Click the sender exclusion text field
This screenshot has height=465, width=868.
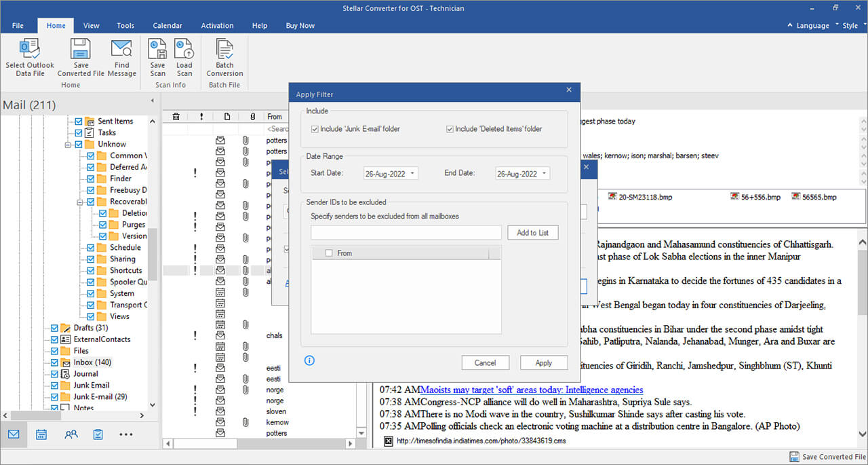[x=406, y=233]
